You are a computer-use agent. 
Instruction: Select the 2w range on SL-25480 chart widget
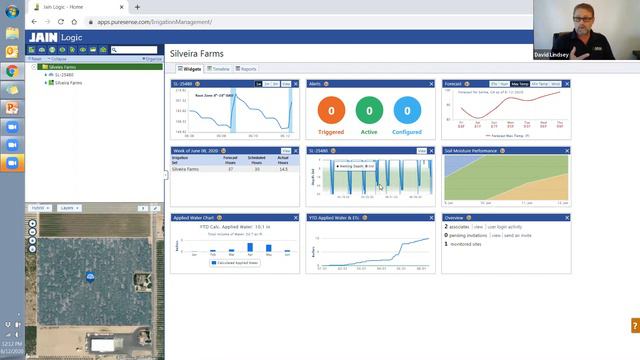(267, 84)
